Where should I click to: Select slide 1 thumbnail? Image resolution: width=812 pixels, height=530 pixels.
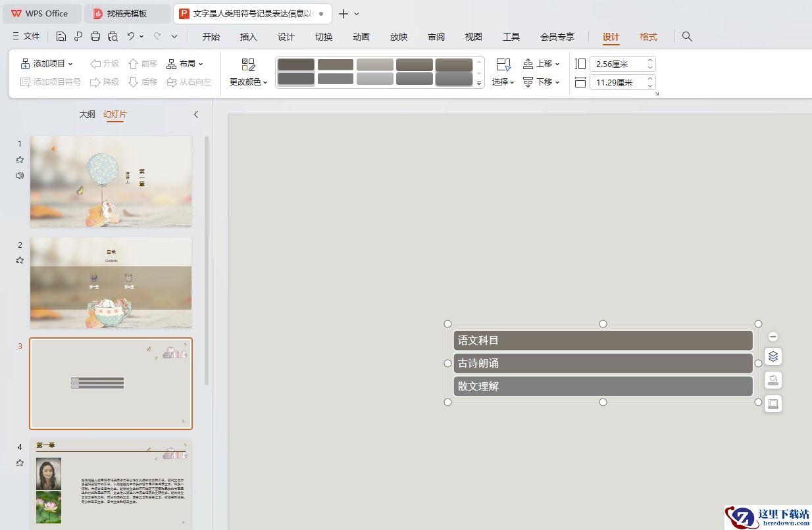(x=111, y=181)
